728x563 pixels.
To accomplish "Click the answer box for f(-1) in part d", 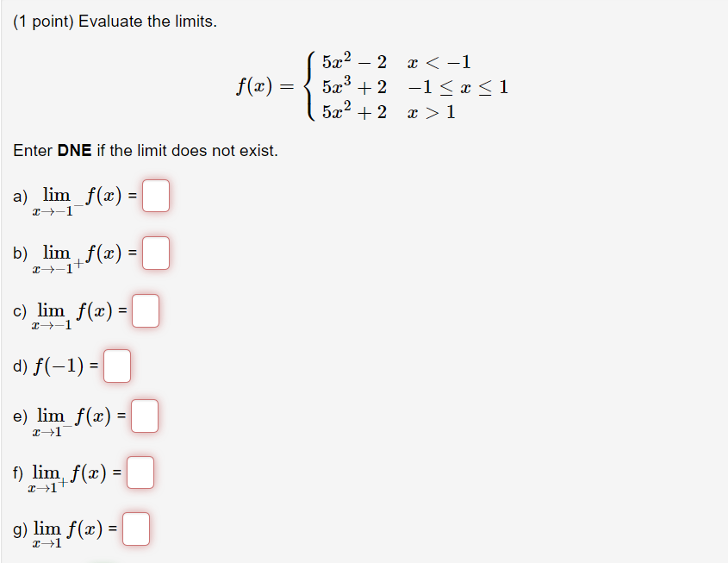I will 116,366.
